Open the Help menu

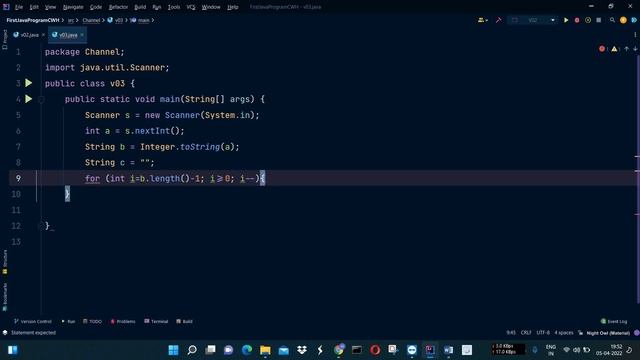(x=233, y=7)
